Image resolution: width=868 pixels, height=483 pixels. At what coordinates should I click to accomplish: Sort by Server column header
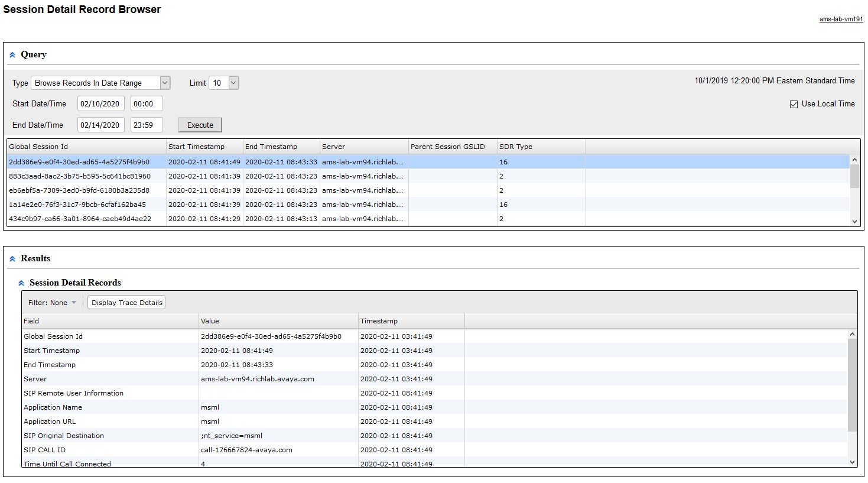click(x=364, y=147)
